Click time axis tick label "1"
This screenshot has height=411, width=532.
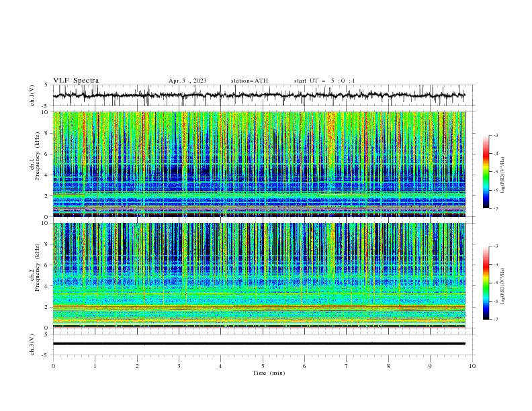click(x=95, y=366)
